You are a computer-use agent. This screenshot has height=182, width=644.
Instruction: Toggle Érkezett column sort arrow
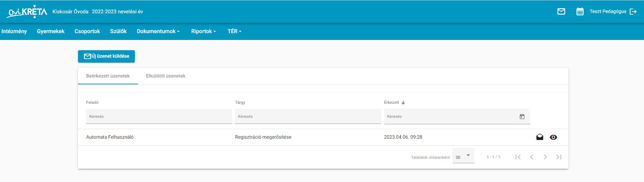[x=403, y=102]
